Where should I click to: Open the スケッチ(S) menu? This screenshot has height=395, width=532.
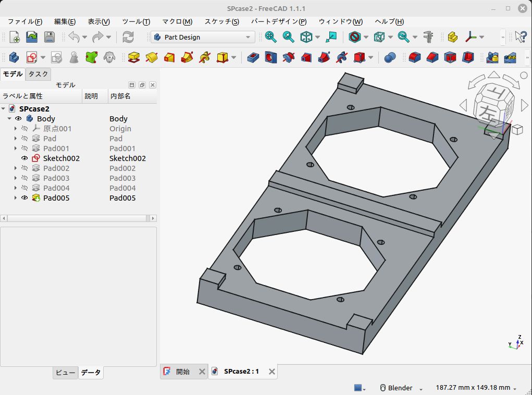coord(222,21)
